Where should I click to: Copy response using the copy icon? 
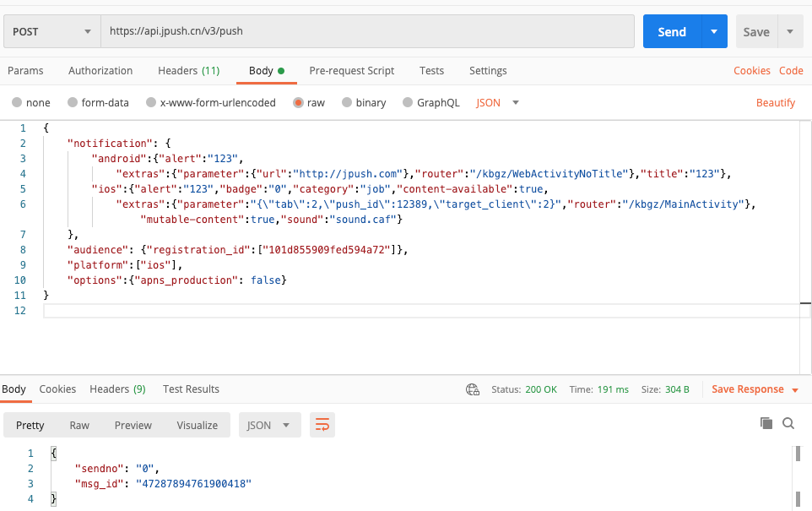click(766, 423)
